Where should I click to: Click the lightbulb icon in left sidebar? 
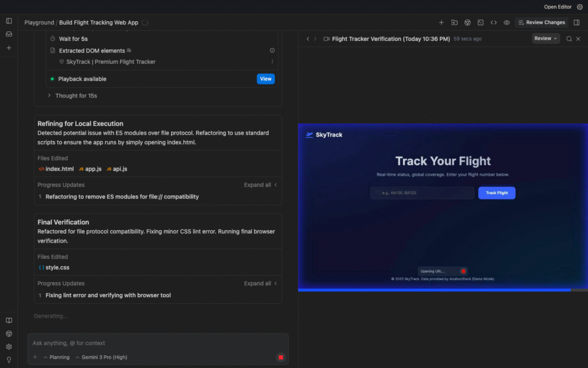tap(9, 359)
